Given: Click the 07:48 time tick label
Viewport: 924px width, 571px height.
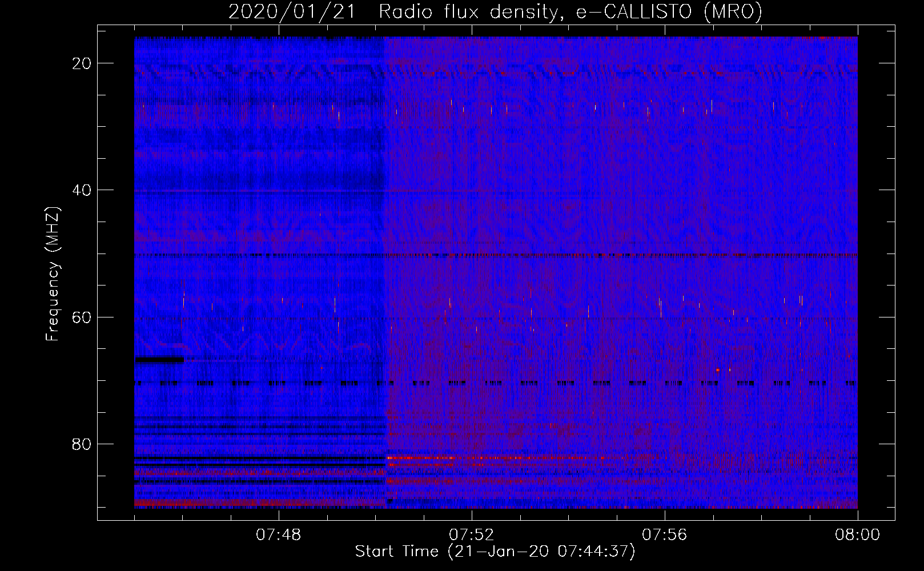Looking at the screenshot, I should point(279,535).
